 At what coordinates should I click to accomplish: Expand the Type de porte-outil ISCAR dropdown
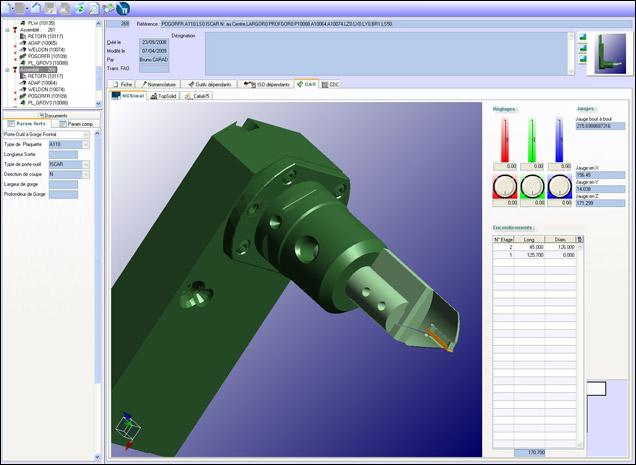pos(86,164)
